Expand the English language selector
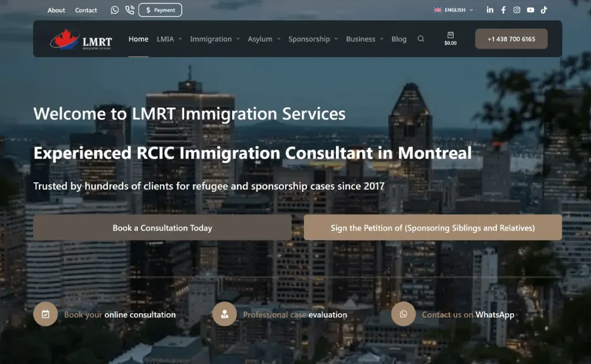Image resolution: width=591 pixels, height=364 pixels. [454, 10]
